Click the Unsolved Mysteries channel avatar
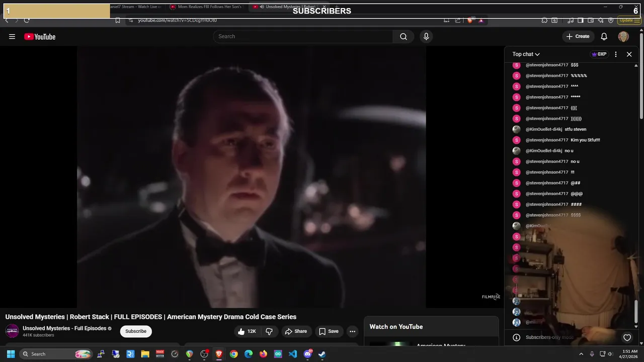Viewport: 644px width, 362px height. tap(12, 331)
